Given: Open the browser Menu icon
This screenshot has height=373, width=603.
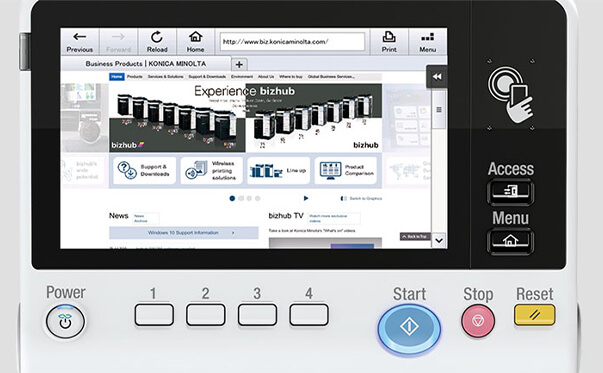Looking at the screenshot, I should click(x=427, y=42).
